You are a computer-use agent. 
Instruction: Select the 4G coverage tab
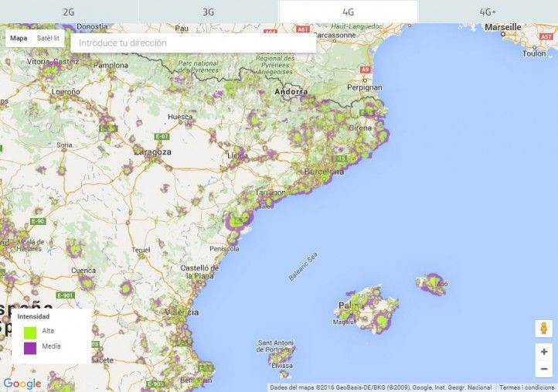pos(348,12)
